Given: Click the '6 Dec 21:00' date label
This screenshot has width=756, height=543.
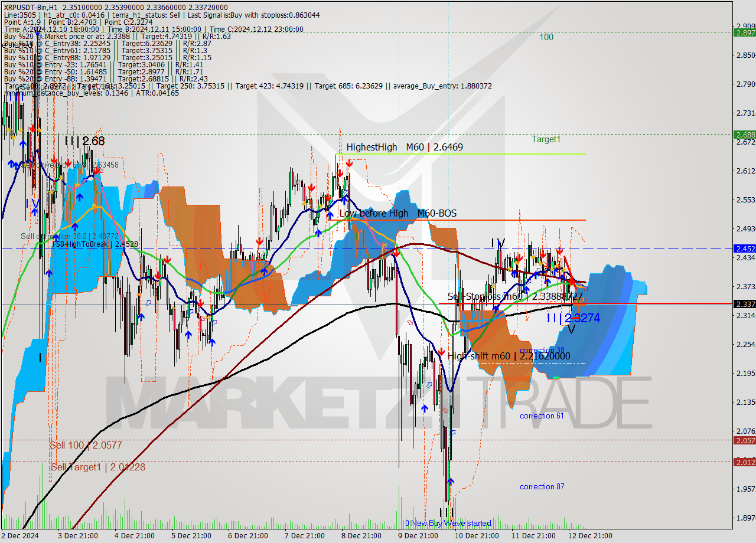Looking at the screenshot, I should pyautogui.click(x=247, y=536).
